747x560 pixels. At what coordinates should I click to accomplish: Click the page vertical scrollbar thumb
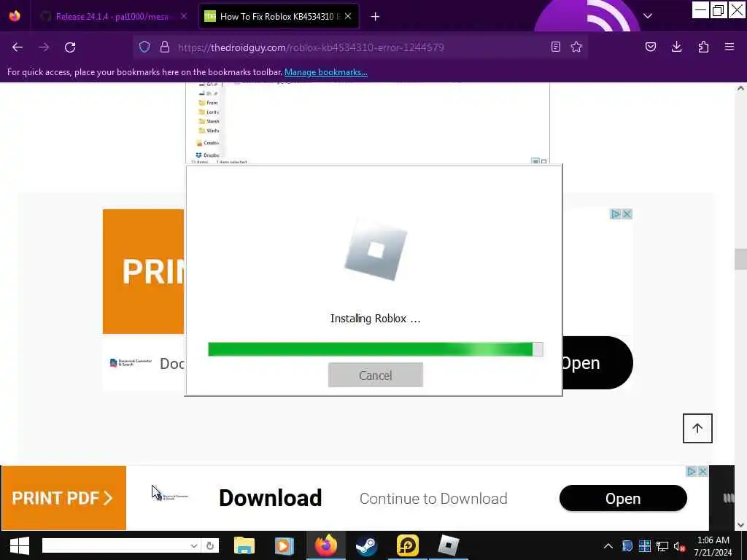(740, 259)
